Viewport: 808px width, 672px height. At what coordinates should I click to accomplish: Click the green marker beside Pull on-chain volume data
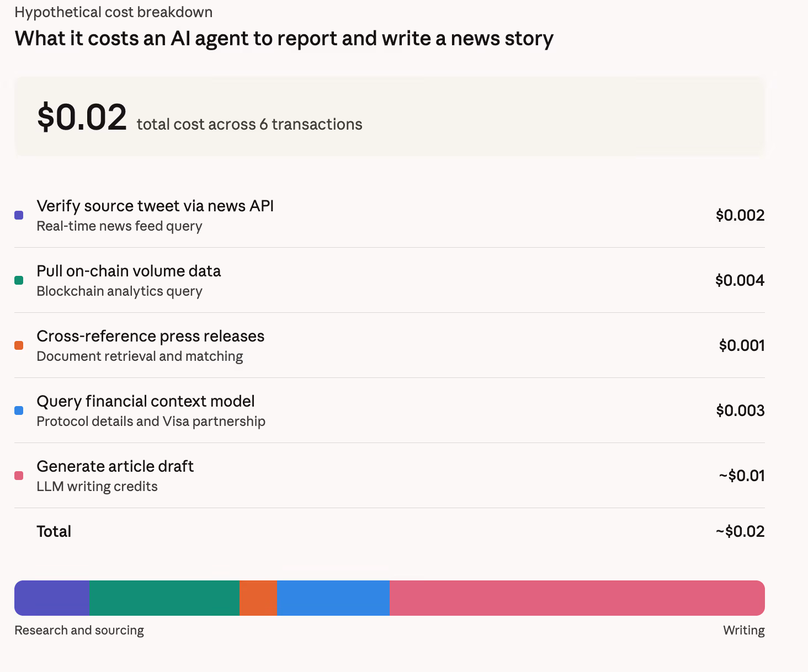click(19, 280)
